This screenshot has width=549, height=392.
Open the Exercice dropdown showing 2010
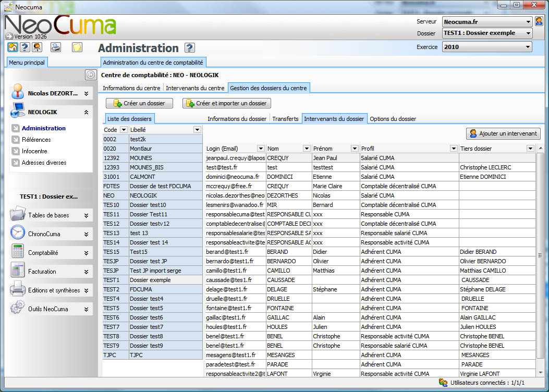coord(486,47)
